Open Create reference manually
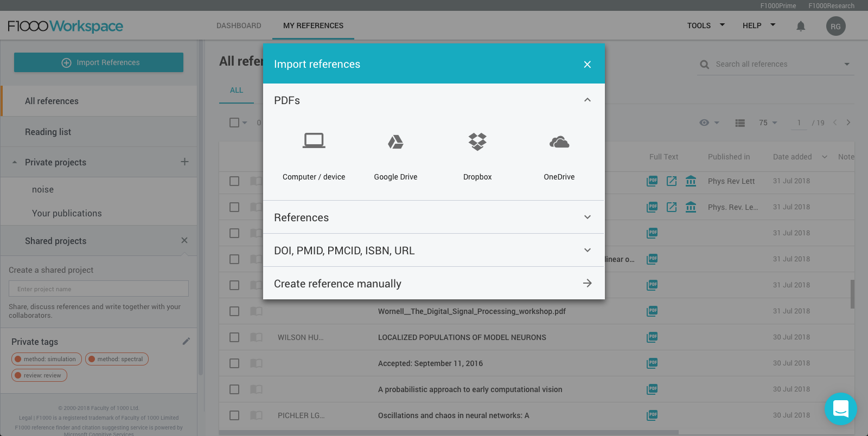This screenshot has height=436, width=868. click(434, 284)
